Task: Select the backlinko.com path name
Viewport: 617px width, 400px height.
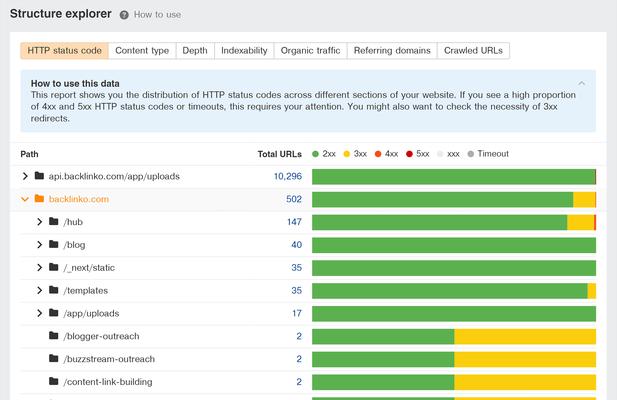Action: (x=79, y=199)
